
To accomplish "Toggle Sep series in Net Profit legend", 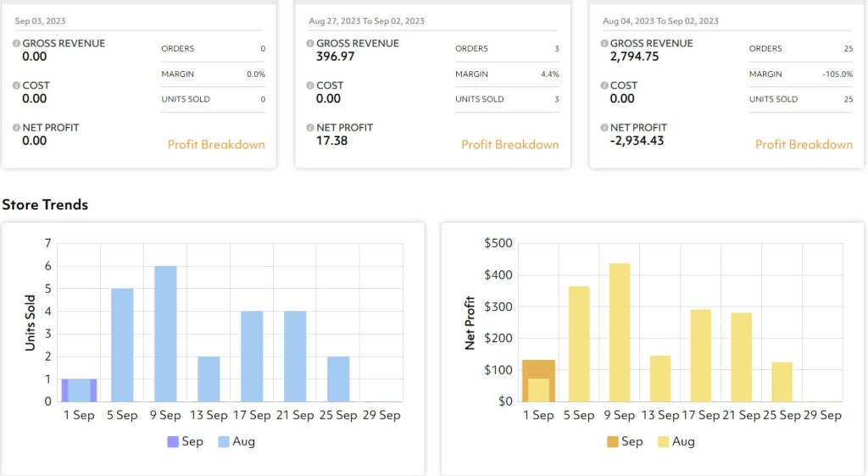I will 625,441.
